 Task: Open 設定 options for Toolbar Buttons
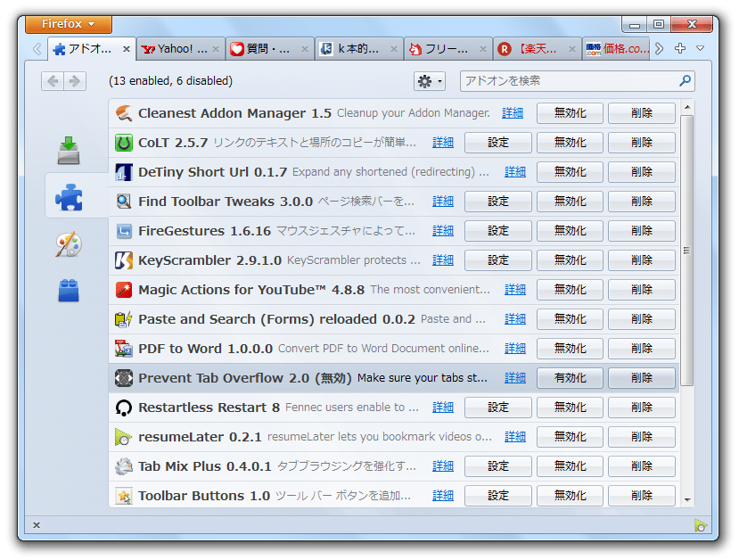[x=497, y=496]
